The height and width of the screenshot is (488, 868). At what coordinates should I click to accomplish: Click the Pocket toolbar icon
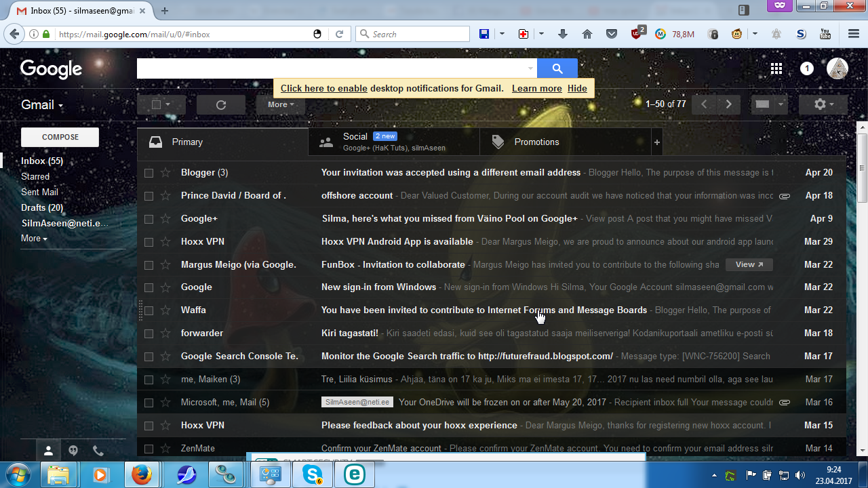coord(612,34)
